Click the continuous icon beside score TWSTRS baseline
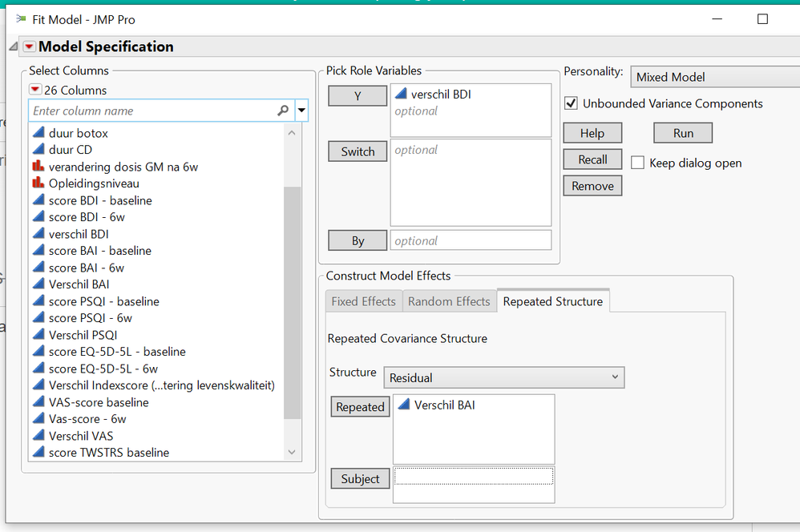The image size is (800, 532). (39, 453)
